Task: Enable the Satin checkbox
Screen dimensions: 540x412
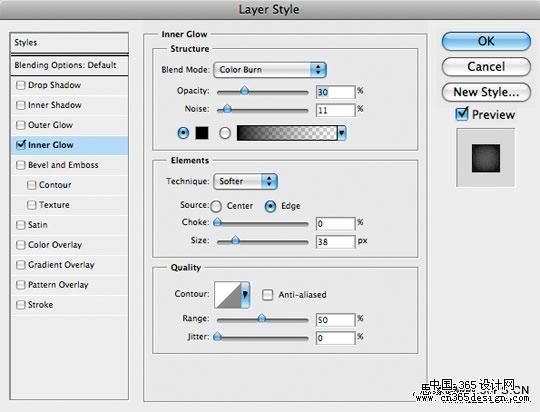Action: (x=21, y=225)
